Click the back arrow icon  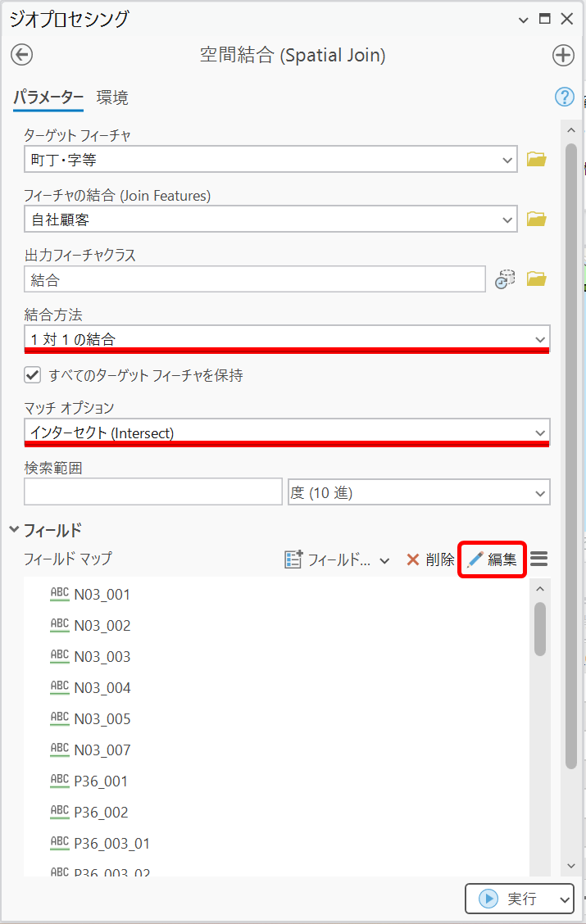coord(21,55)
